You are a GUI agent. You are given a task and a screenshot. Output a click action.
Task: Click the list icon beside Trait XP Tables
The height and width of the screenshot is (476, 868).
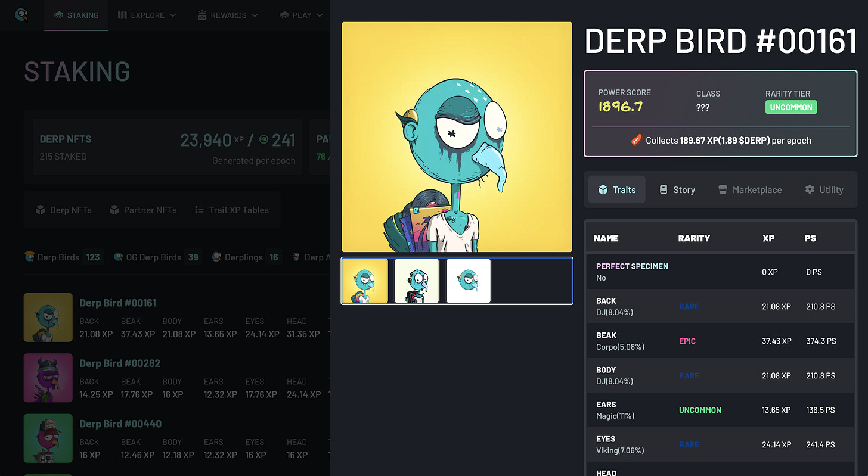tap(199, 210)
